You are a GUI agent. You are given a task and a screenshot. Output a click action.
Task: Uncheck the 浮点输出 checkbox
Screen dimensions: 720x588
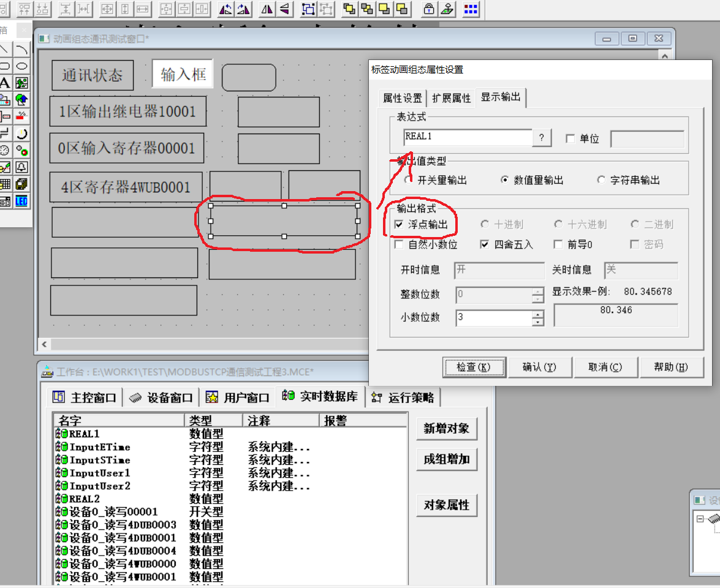(399, 225)
